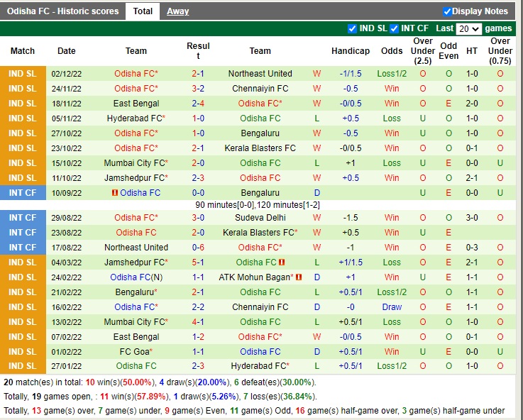The image size is (523, 420).
Task: Select the Total tab
Action: coord(143,11)
